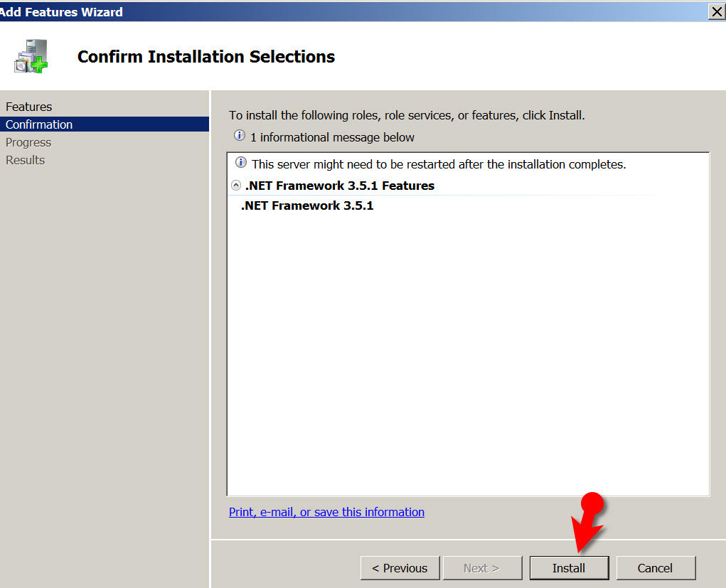Select the Confirmation step in sidebar

(105, 124)
